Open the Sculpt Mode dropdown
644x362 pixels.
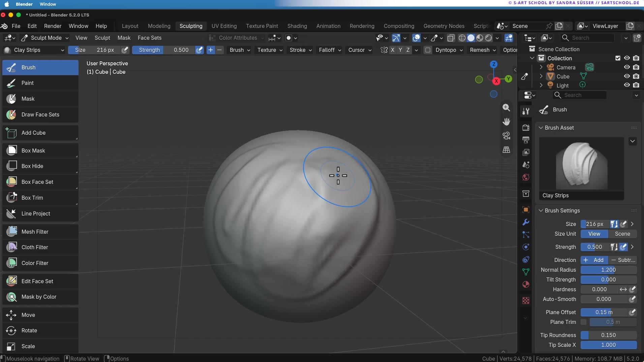coord(44,38)
